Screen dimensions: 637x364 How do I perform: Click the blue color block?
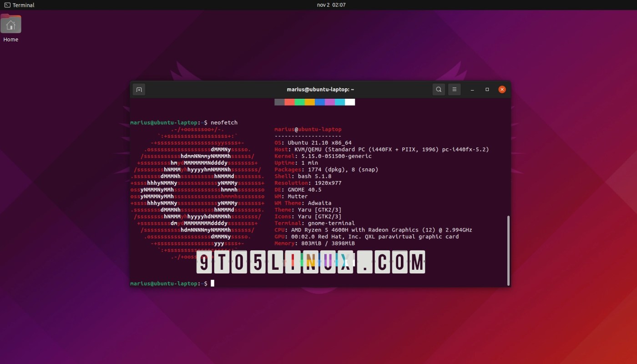(319, 102)
